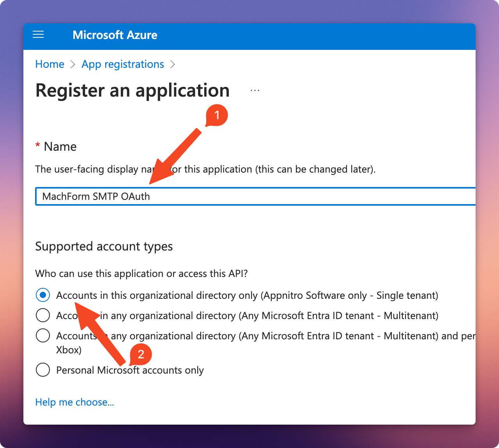Click the Help me choose link

click(x=74, y=402)
